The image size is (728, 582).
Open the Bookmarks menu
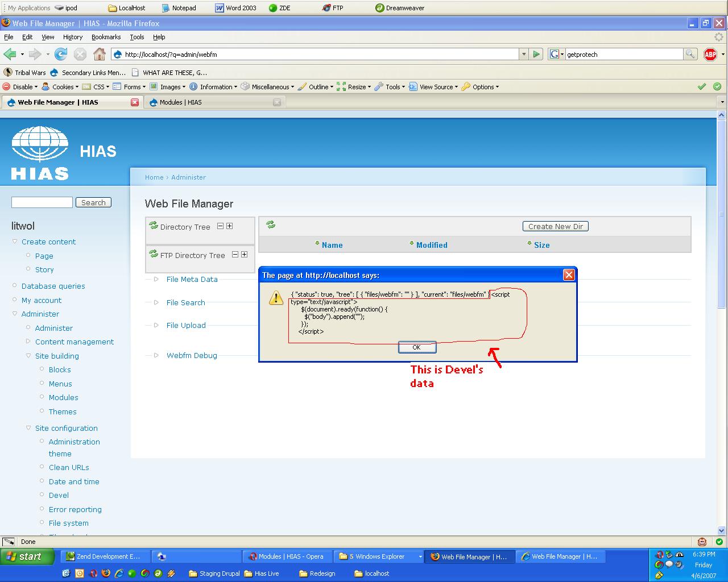(x=106, y=37)
